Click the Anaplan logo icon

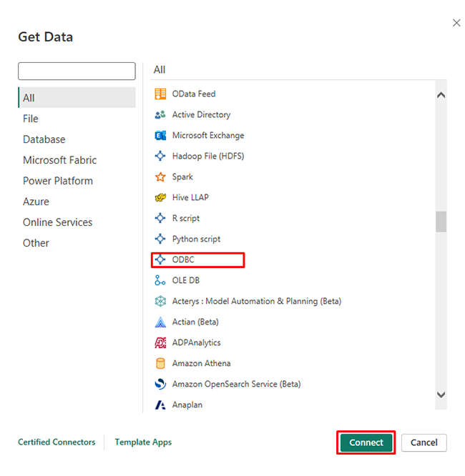coord(160,405)
